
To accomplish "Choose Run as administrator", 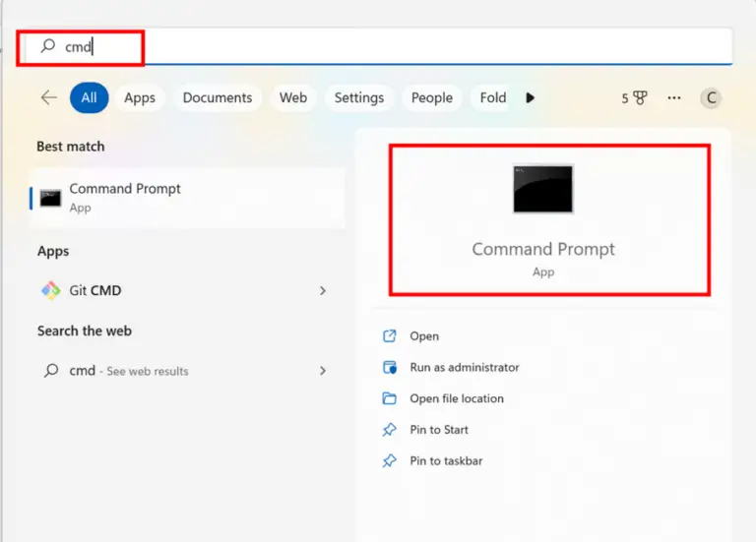I will click(465, 367).
